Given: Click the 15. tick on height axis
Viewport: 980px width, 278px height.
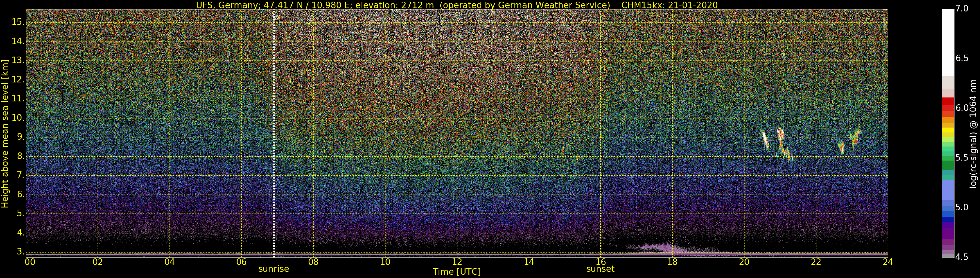Looking at the screenshot, I should click(x=18, y=22).
